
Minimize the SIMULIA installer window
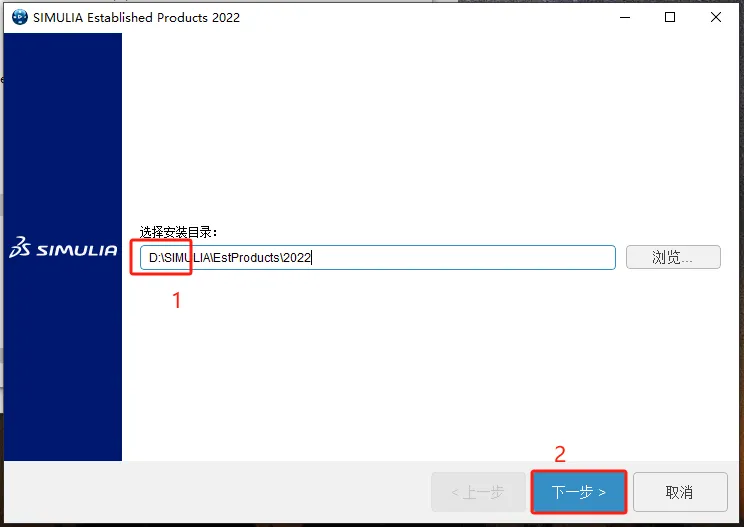pos(625,18)
